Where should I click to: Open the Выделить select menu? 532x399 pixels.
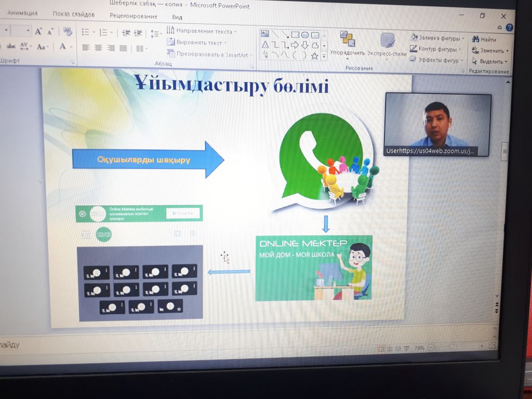click(489, 61)
